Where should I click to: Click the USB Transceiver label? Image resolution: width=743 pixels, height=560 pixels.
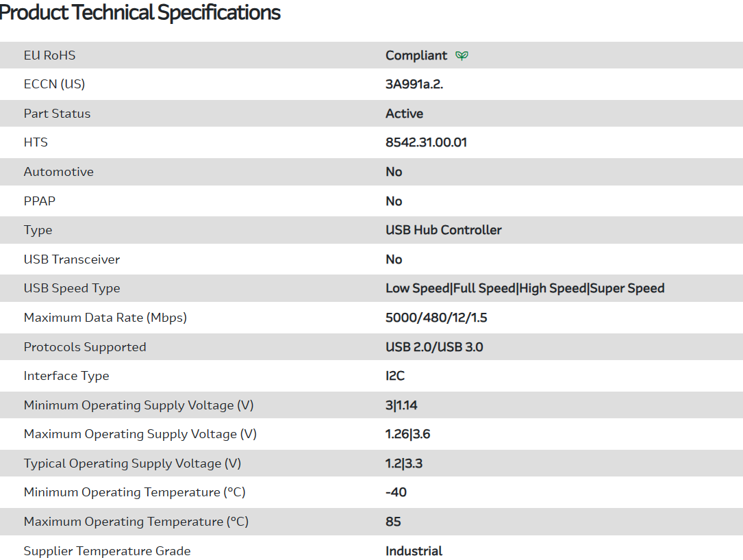[71, 259]
